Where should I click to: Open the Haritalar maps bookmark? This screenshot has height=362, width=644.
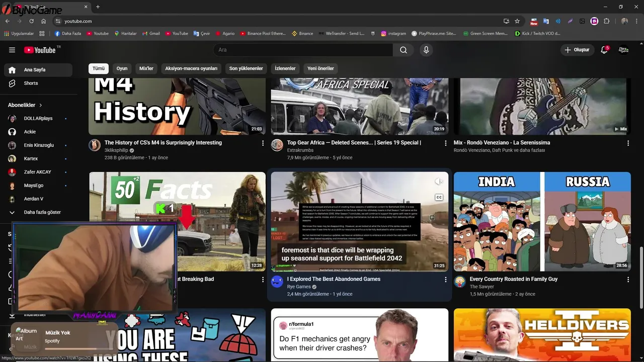(x=125, y=34)
